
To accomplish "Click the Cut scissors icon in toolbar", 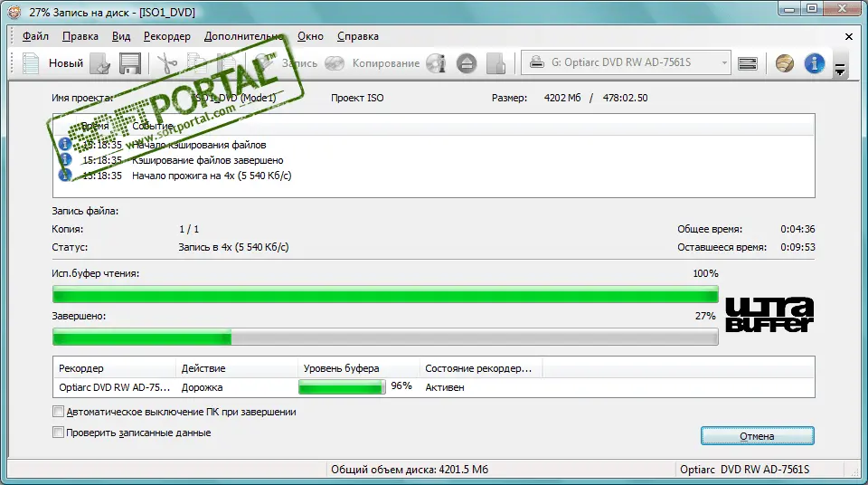I will (x=166, y=63).
